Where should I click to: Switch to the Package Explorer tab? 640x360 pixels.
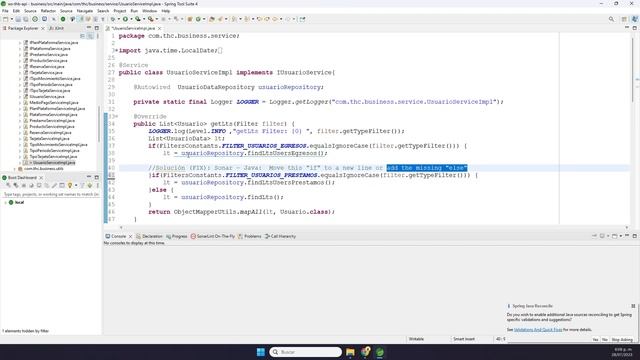click(x=23, y=28)
